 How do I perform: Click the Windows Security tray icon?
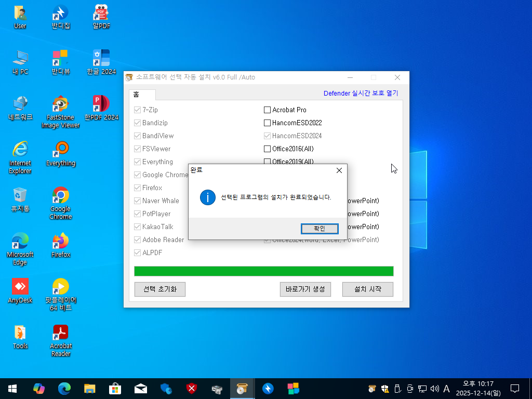pos(385,389)
